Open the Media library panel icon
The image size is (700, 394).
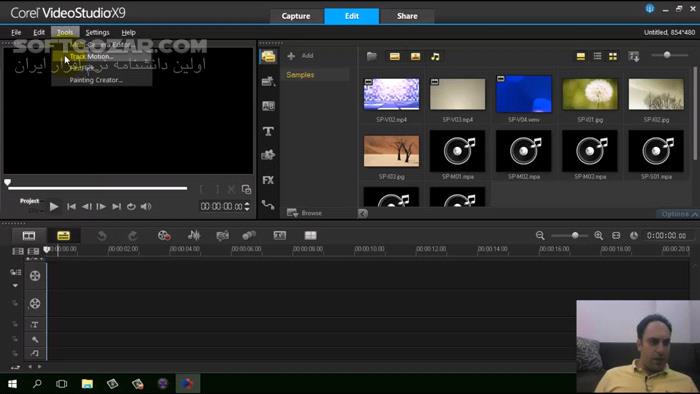(x=268, y=57)
